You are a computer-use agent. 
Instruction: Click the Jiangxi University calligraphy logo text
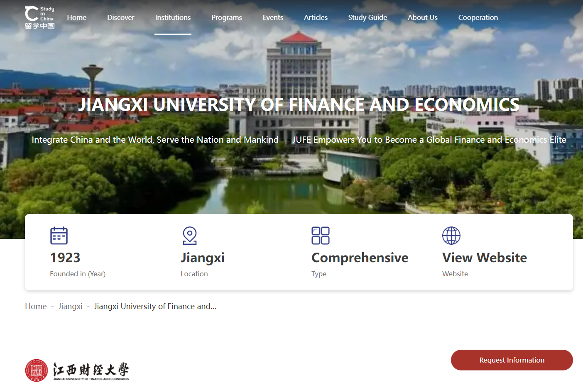91,371
